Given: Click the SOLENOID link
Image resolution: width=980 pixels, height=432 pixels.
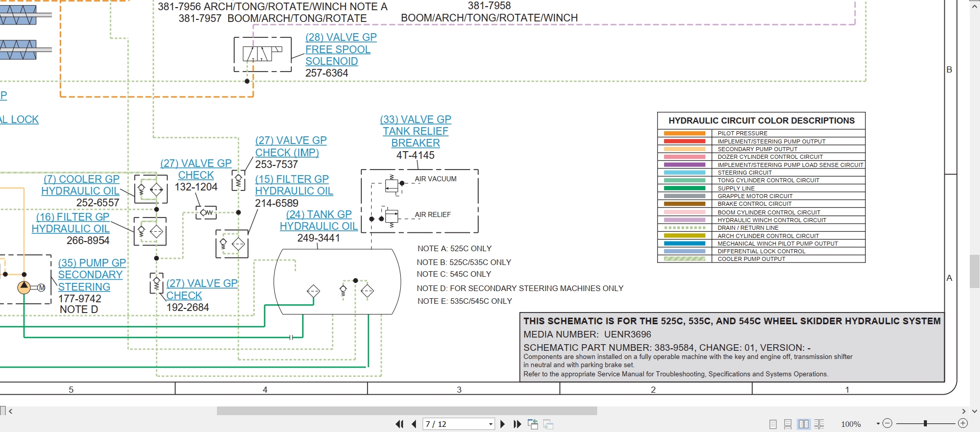Looking at the screenshot, I should click(332, 61).
